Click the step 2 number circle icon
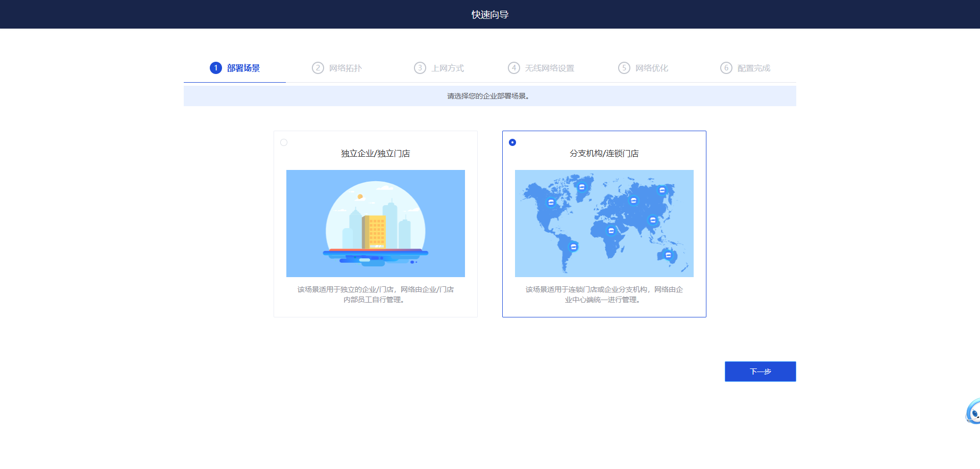The height and width of the screenshot is (469, 980). click(x=317, y=68)
